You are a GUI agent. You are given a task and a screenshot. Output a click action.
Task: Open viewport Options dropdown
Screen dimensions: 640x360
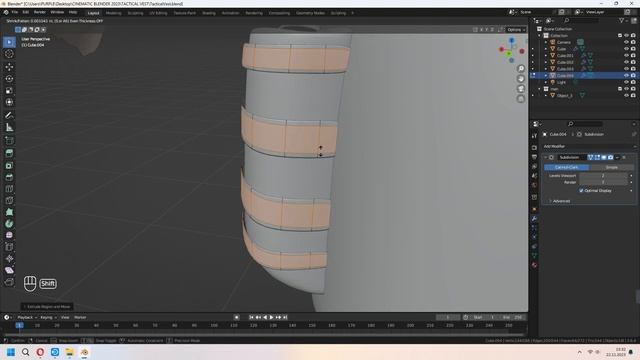click(516, 30)
